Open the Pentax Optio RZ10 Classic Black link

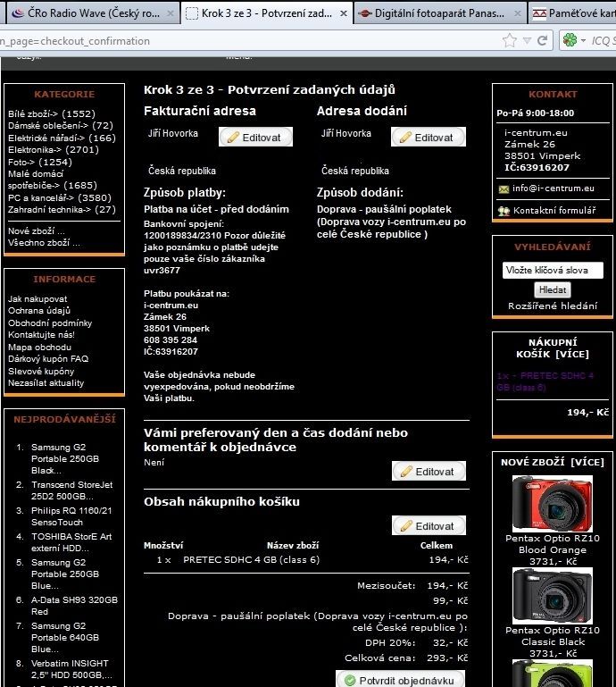(553, 636)
